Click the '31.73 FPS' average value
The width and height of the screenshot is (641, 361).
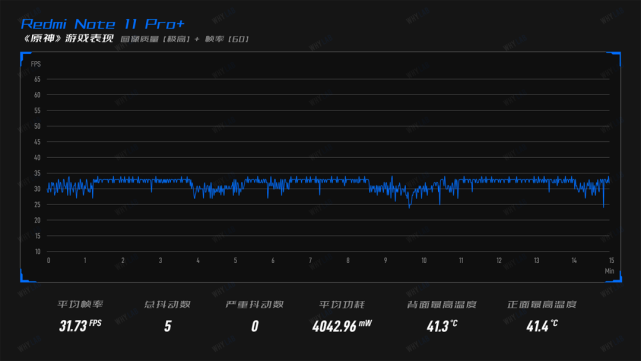80,326
